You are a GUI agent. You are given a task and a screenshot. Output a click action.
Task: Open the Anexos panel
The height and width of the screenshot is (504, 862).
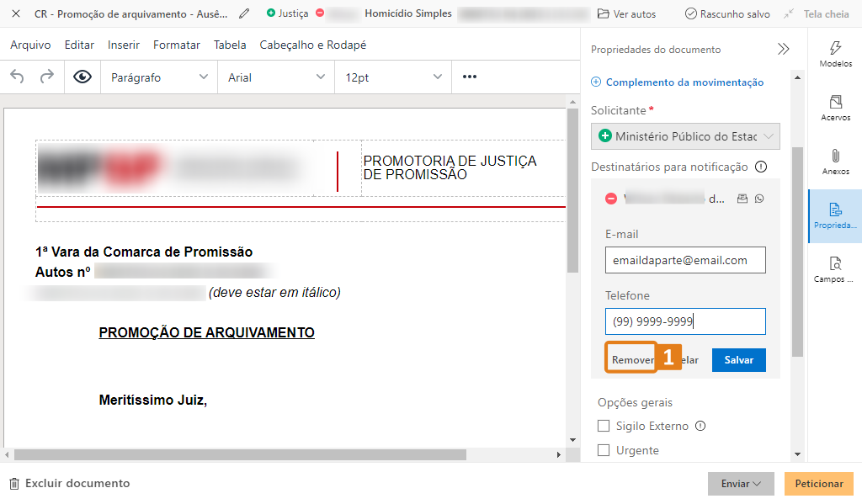pyautogui.click(x=835, y=160)
